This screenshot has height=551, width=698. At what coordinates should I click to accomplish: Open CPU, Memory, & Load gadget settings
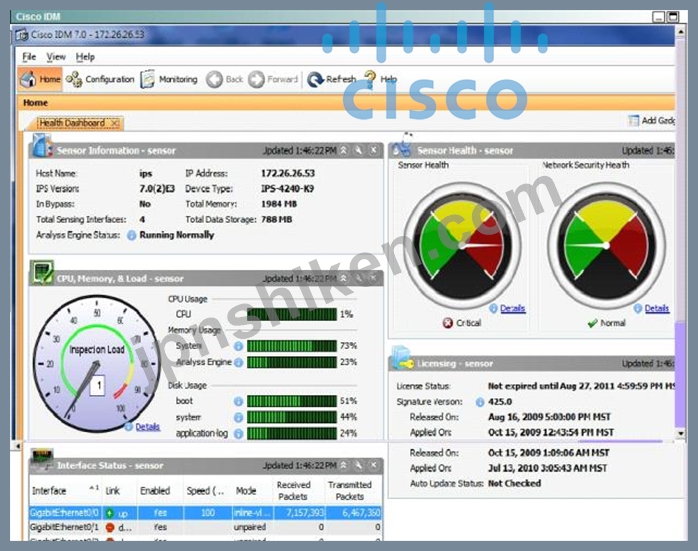click(x=358, y=279)
